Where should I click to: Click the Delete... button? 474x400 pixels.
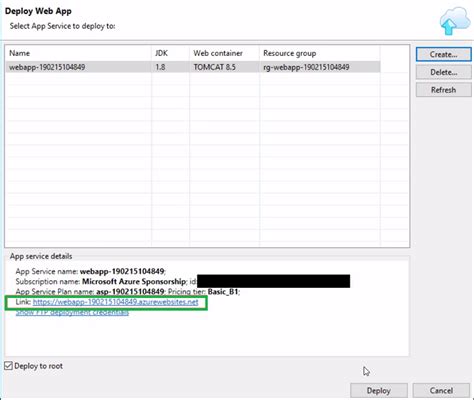pos(443,72)
